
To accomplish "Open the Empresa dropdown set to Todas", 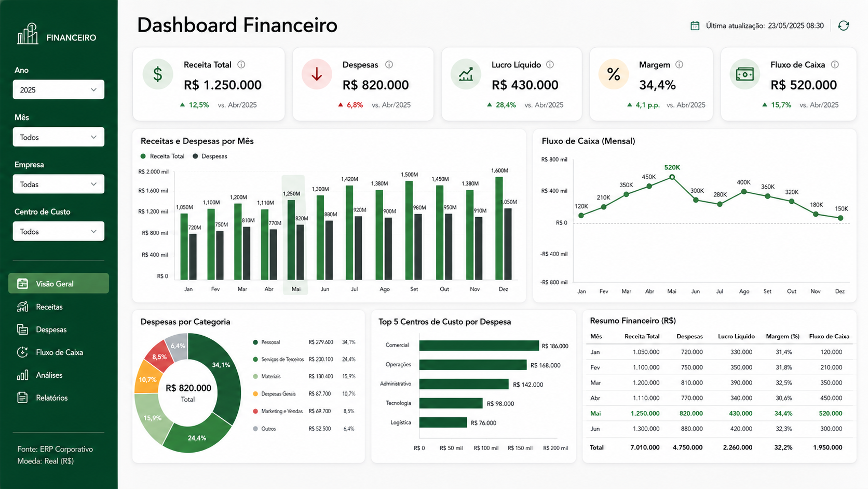I will [59, 184].
